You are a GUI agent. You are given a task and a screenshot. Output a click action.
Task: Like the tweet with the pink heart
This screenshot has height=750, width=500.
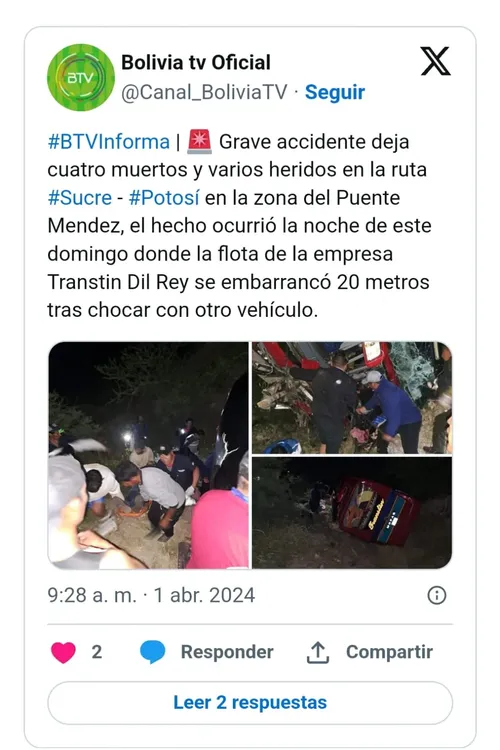pos(64,652)
